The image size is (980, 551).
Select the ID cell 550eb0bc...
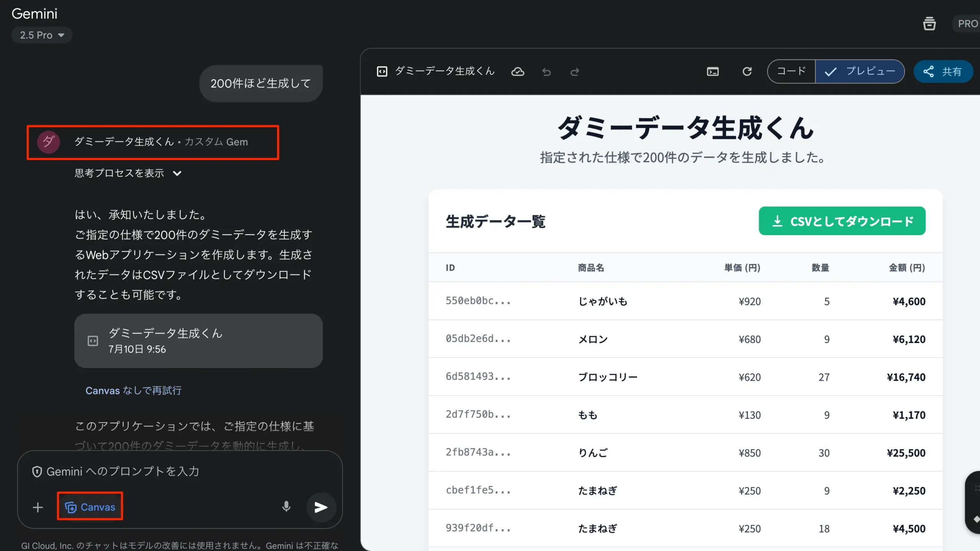[478, 301]
